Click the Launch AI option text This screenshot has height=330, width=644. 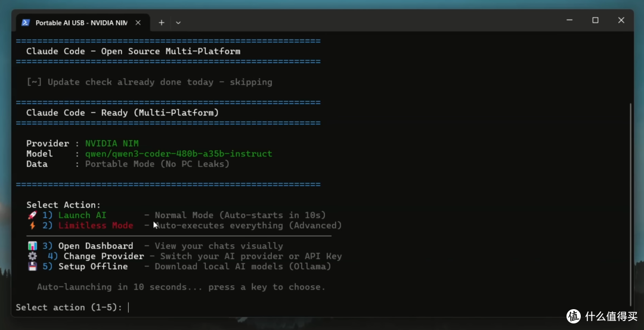pos(82,215)
